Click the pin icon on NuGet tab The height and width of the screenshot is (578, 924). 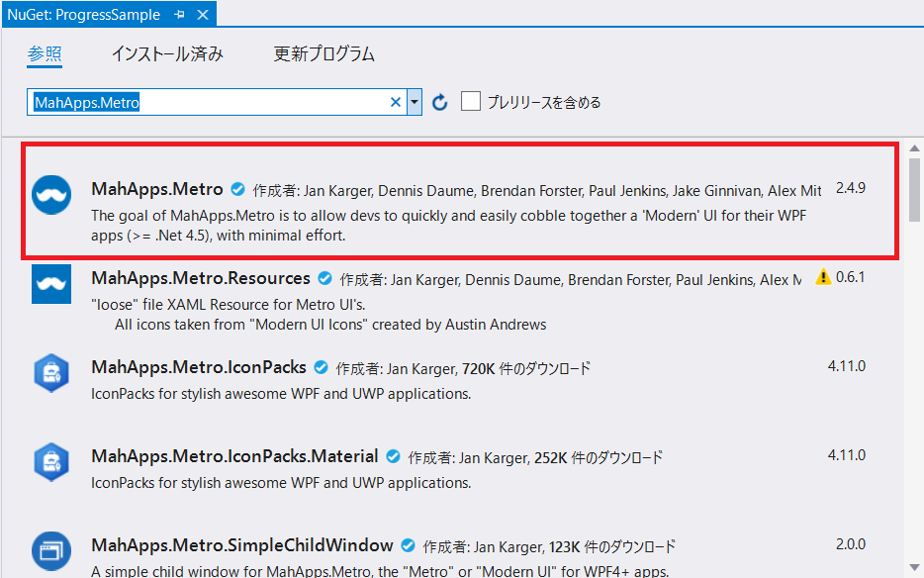[180, 15]
